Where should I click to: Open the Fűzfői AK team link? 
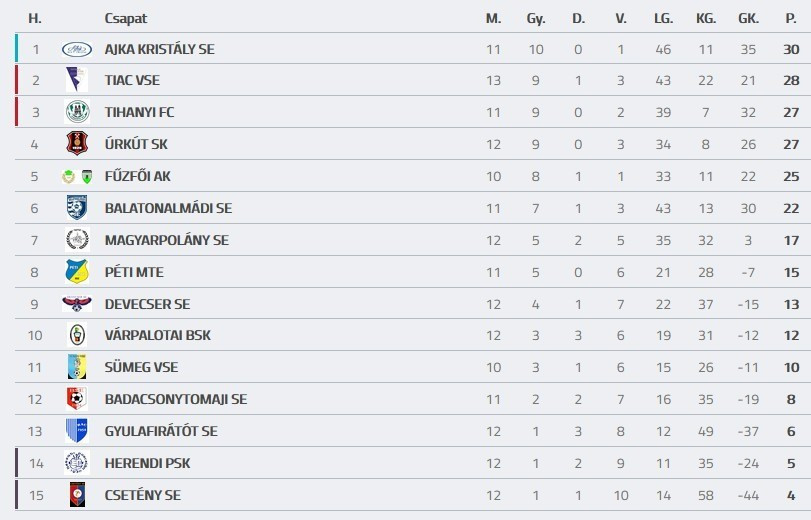point(137,176)
